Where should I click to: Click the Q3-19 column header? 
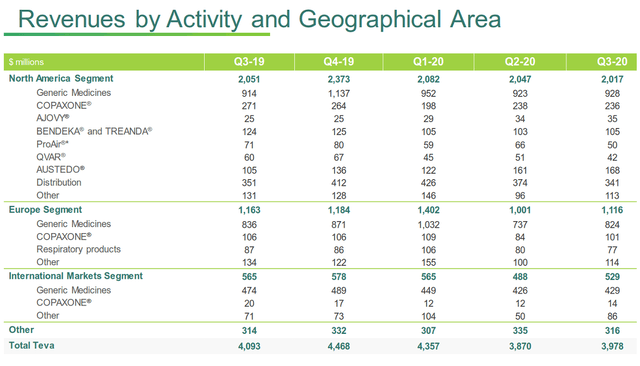click(249, 62)
